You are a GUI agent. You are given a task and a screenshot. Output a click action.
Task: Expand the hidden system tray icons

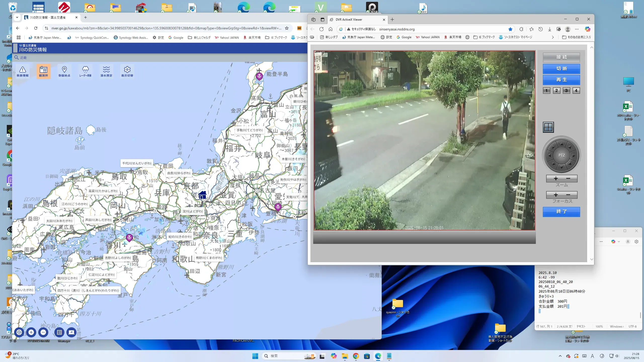(560, 356)
